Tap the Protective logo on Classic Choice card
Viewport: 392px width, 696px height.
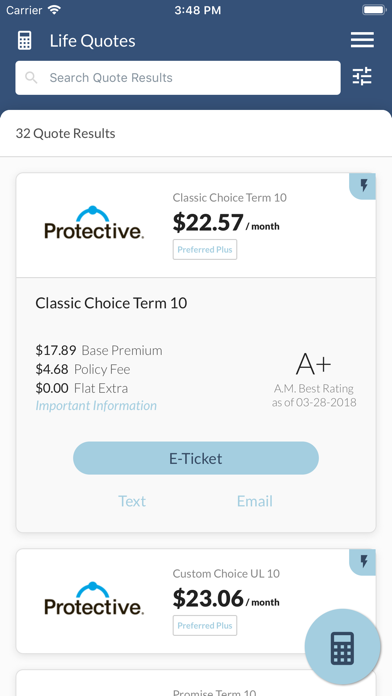pyautogui.click(x=94, y=222)
